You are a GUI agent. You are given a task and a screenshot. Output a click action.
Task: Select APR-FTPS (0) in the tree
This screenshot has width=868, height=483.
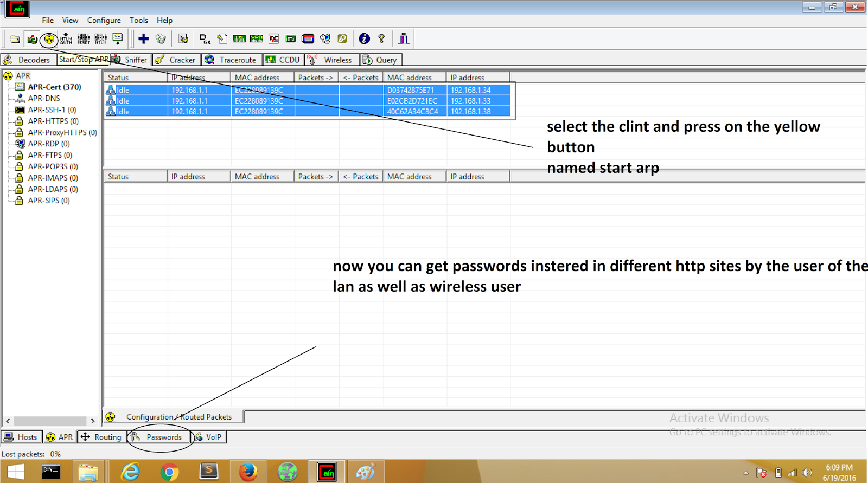(50, 155)
